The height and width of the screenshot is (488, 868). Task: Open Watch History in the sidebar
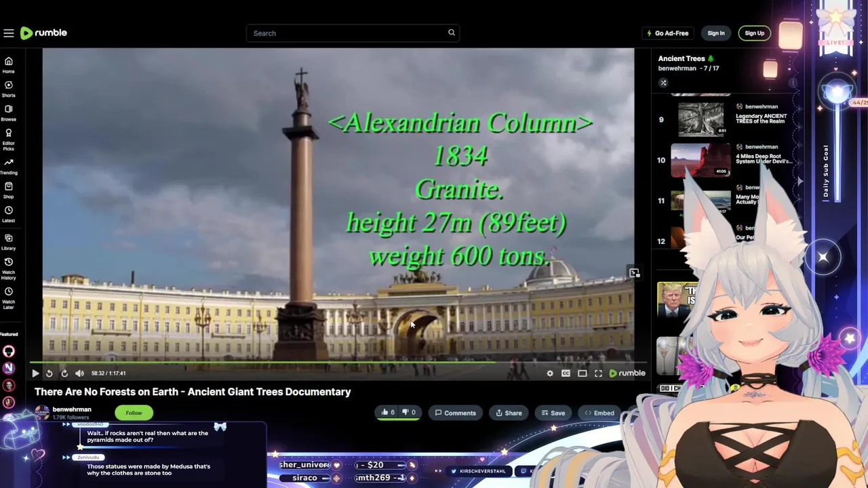click(8, 268)
